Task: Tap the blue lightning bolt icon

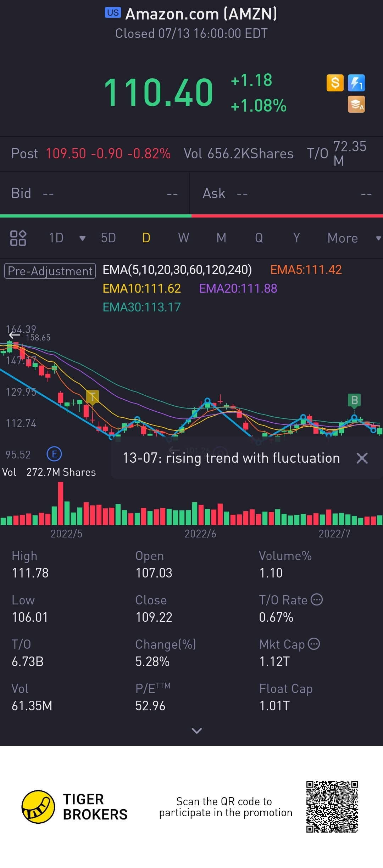Action: point(356,83)
